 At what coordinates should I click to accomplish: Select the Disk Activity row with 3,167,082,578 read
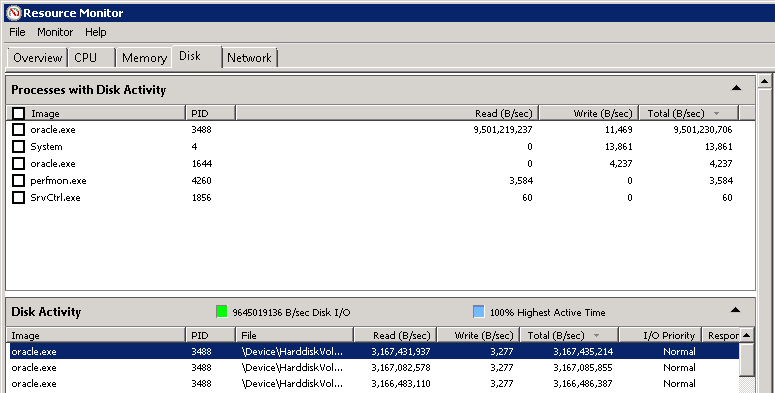pyautogui.click(x=374, y=367)
